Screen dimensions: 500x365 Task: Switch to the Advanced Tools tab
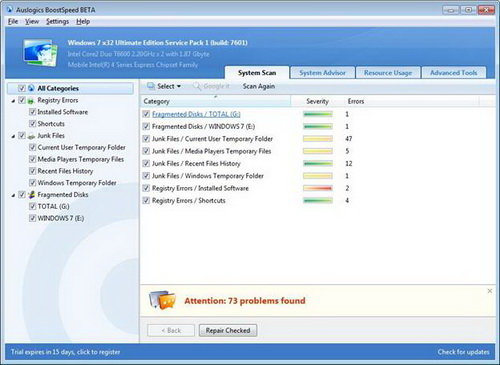454,73
